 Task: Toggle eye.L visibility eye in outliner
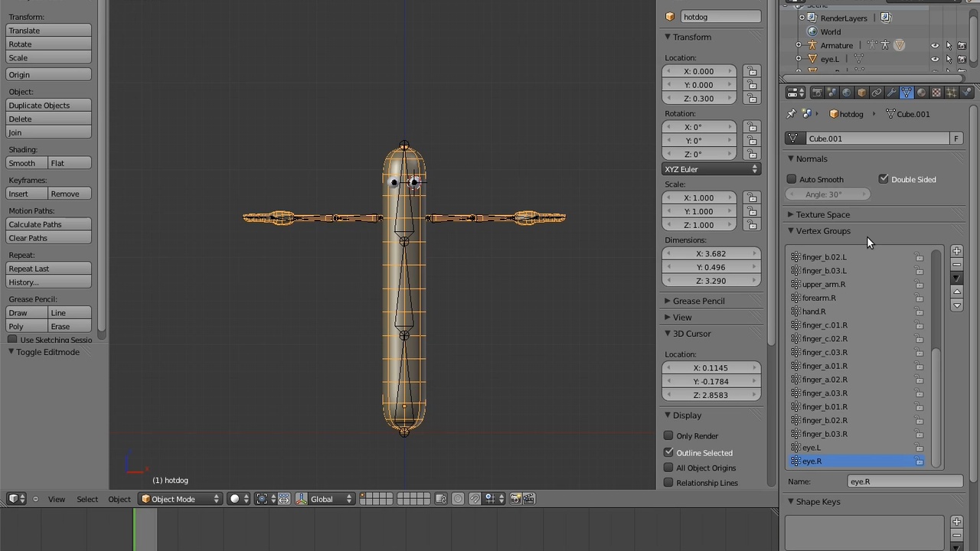click(935, 59)
